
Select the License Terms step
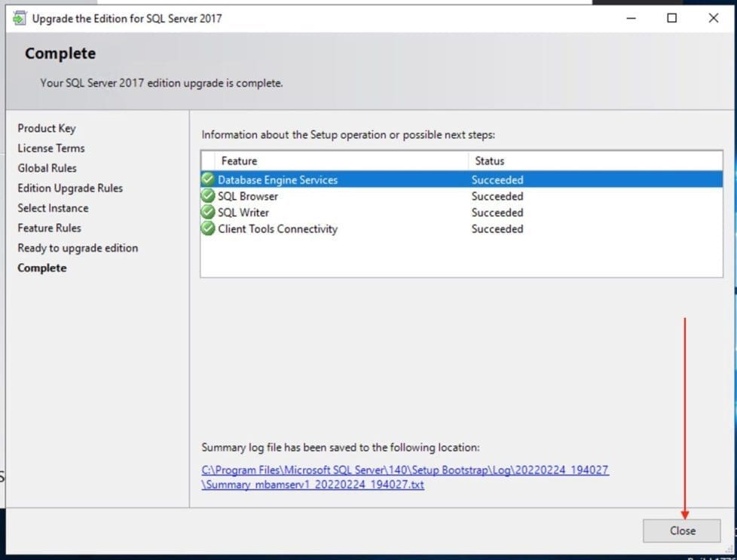click(51, 148)
